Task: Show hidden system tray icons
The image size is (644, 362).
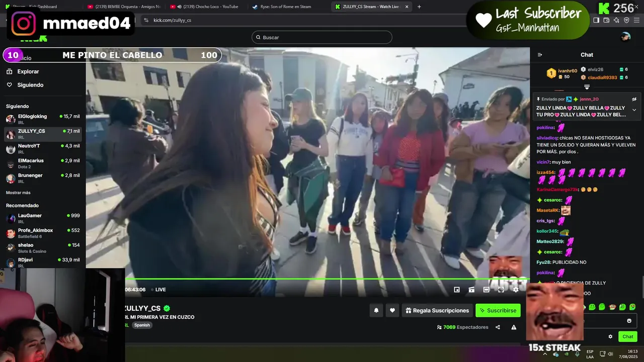Action: (x=545, y=354)
